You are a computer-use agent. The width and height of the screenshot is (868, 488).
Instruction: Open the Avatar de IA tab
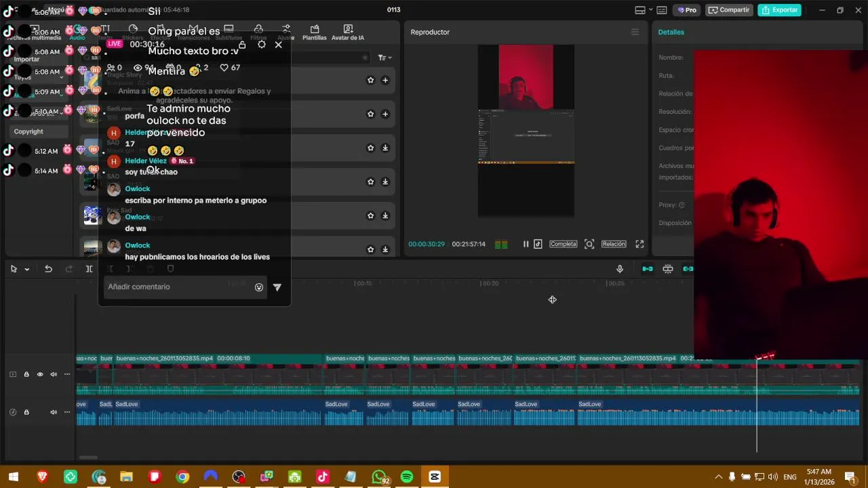click(348, 33)
